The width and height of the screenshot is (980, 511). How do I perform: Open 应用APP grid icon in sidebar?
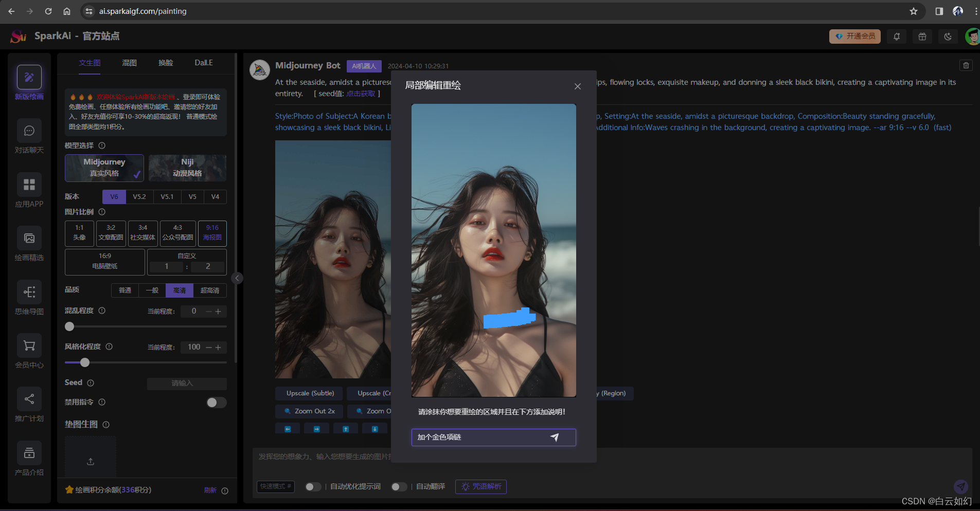pos(29,185)
